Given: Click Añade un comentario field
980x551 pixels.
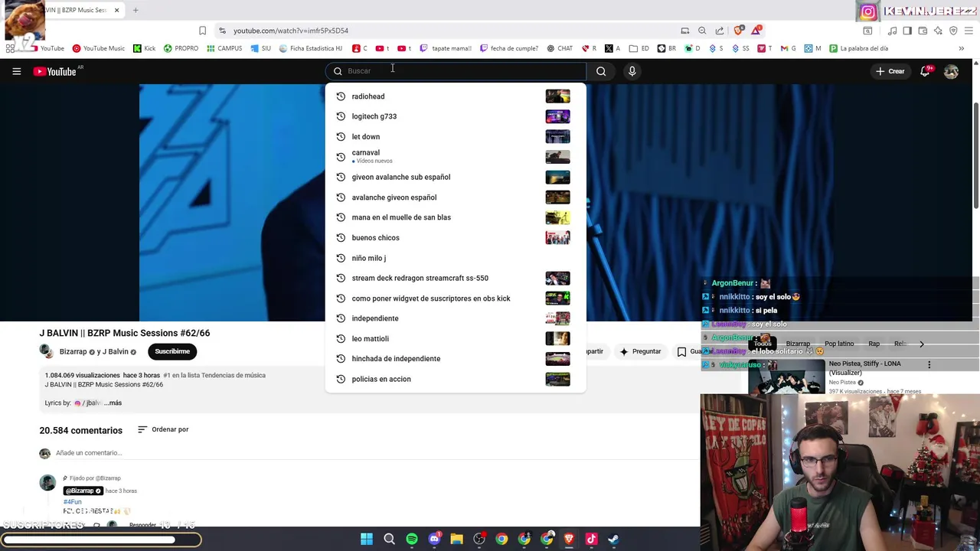Looking at the screenshot, I should (89, 453).
